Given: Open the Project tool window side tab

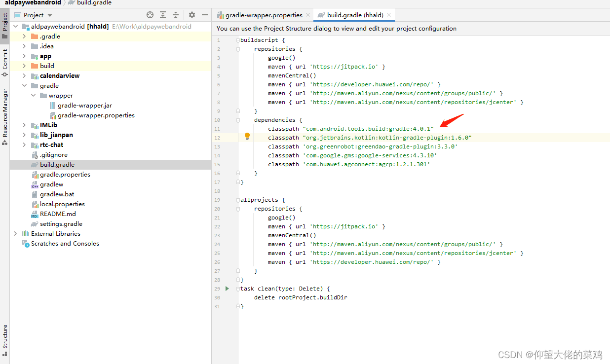Looking at the screenshot, I should 5,26.
